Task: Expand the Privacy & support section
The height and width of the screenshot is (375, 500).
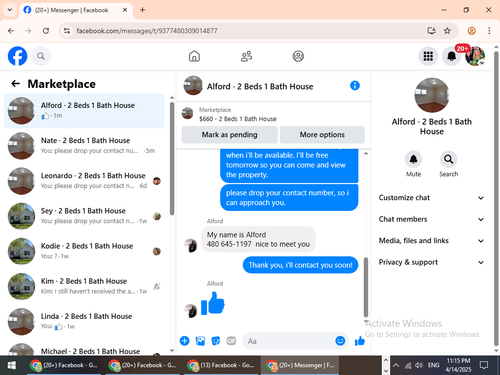Action: point(431,262)
